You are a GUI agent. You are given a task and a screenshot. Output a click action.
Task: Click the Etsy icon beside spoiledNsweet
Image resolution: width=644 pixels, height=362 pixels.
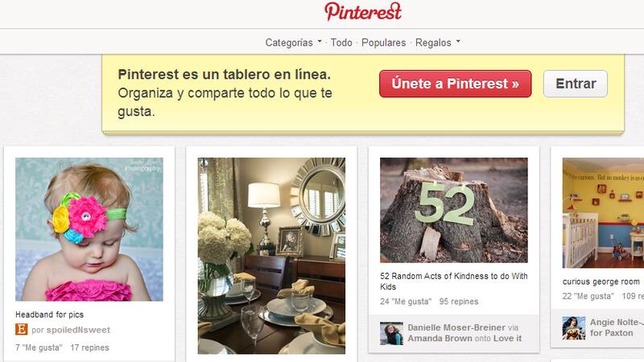pos(22,330)
